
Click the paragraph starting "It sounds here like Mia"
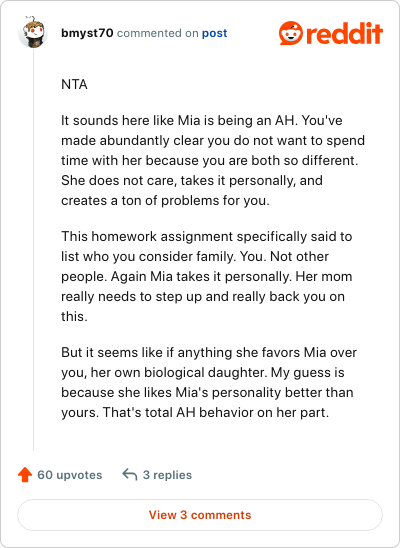[x=213, y=160]
